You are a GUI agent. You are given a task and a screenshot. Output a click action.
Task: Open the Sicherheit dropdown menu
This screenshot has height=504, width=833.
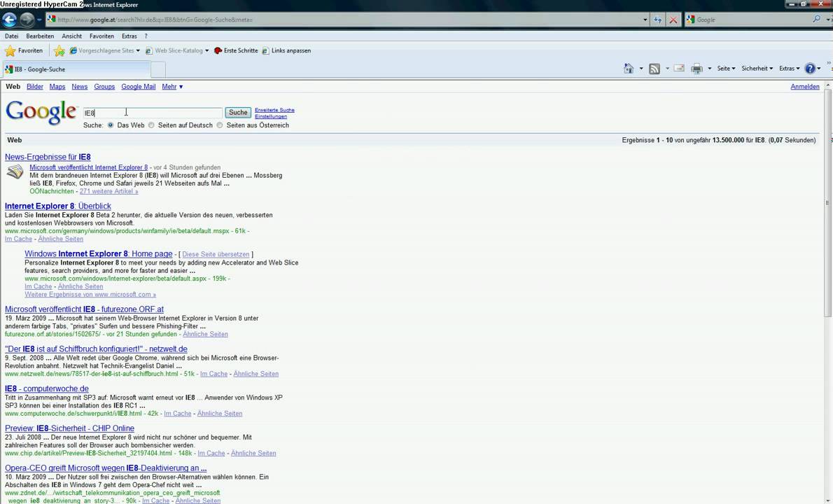[757, 69]
